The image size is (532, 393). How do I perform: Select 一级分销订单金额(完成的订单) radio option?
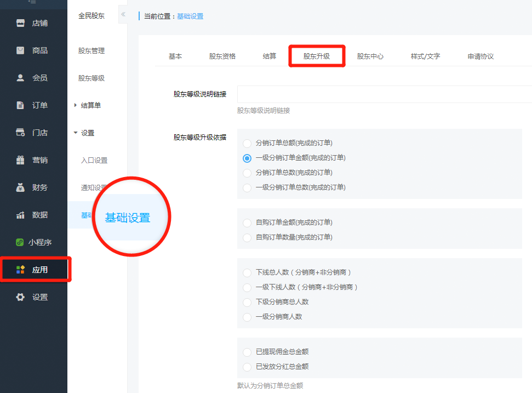(x=247, y=158)
